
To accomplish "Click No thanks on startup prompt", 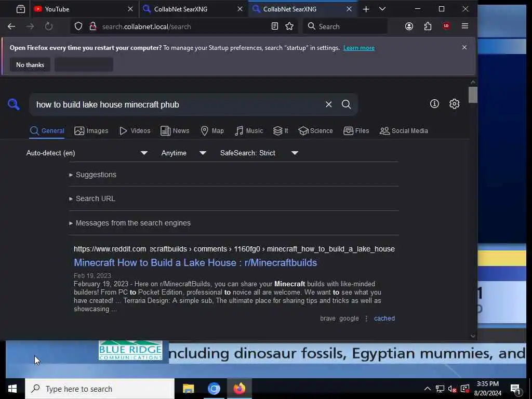I will pyautogui.click(x=30, y=65).
